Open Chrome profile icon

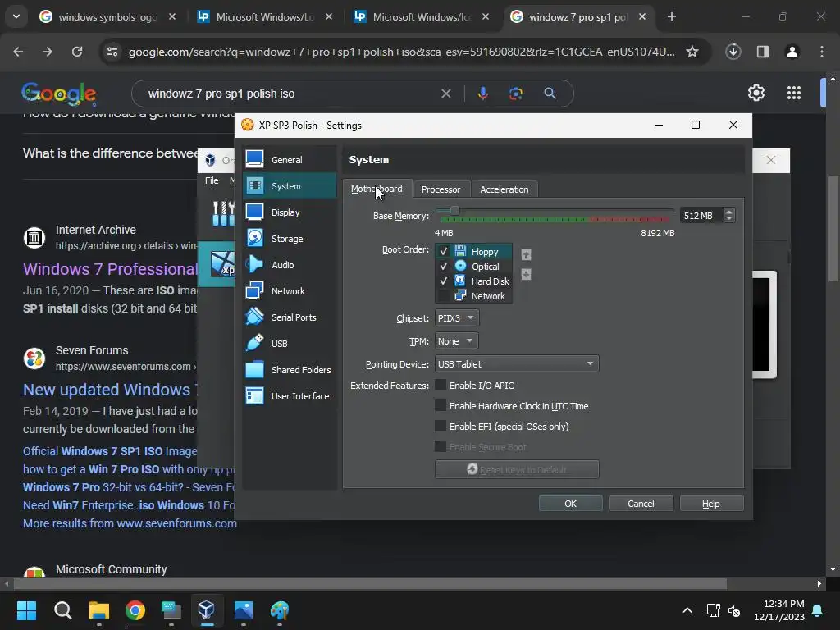pyautogui.click(x=792, y=52)
